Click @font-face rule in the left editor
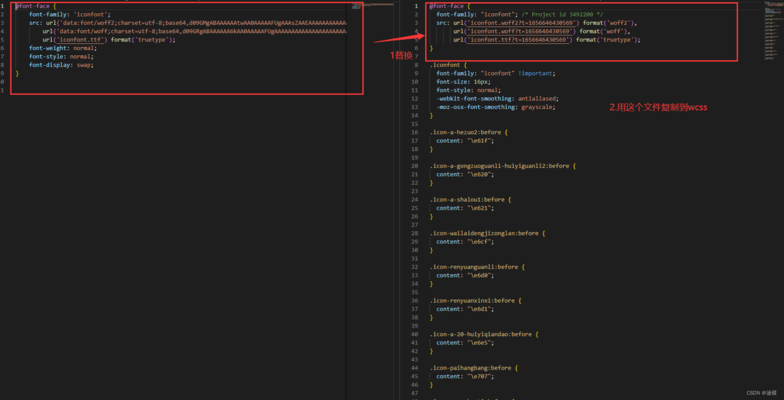This screenshot has height=400, width=784. pos(32,5)
